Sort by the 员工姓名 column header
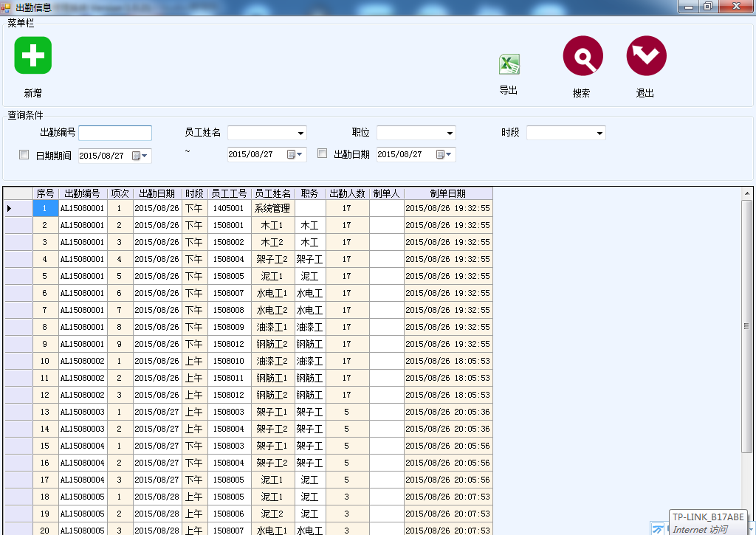This screenshot has height=535, width=756. coord(273,193)
